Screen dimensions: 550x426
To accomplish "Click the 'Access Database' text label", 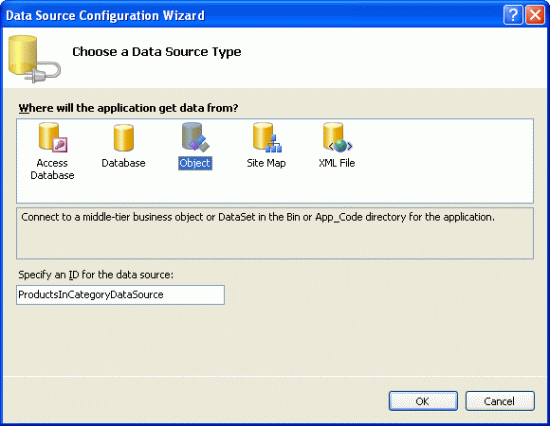I will pos(52,169).
